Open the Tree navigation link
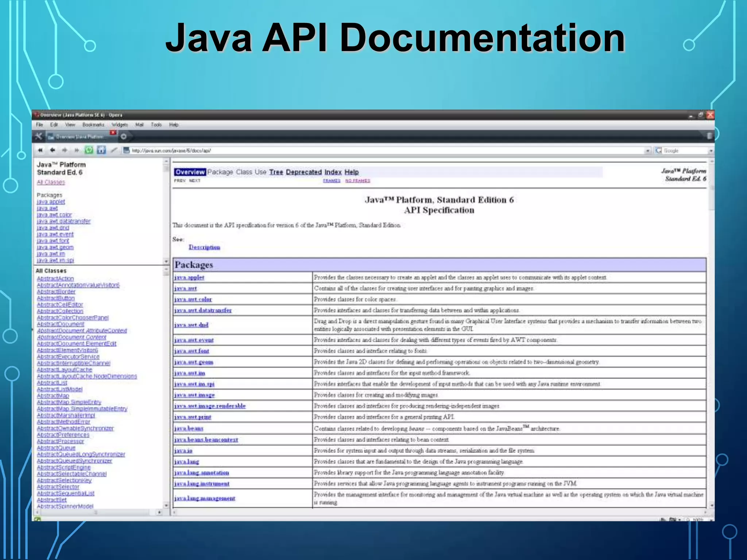 [276, 172]
